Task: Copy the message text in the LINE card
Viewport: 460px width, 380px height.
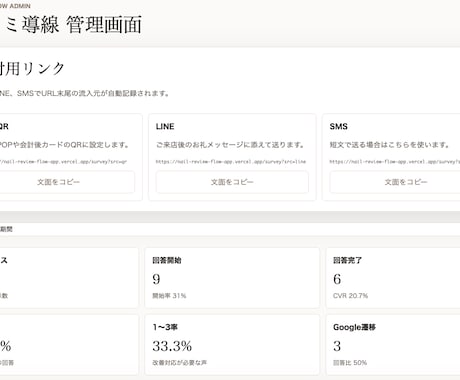Action: (x=232, y=182)
